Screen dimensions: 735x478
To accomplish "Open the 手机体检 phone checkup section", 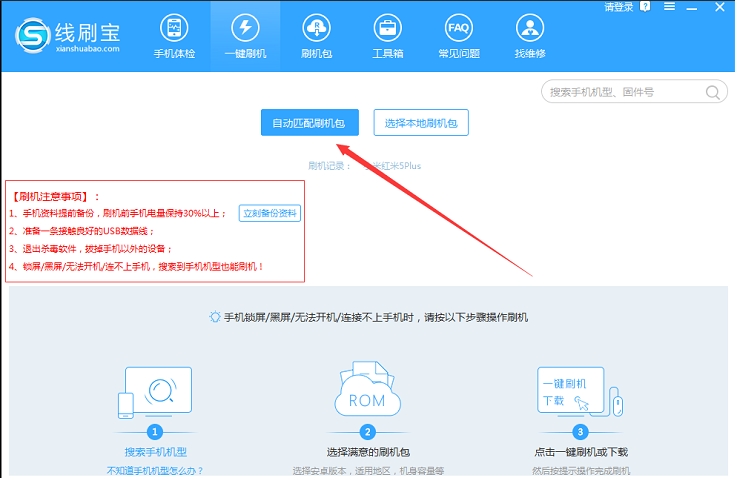I will point(173,36).
